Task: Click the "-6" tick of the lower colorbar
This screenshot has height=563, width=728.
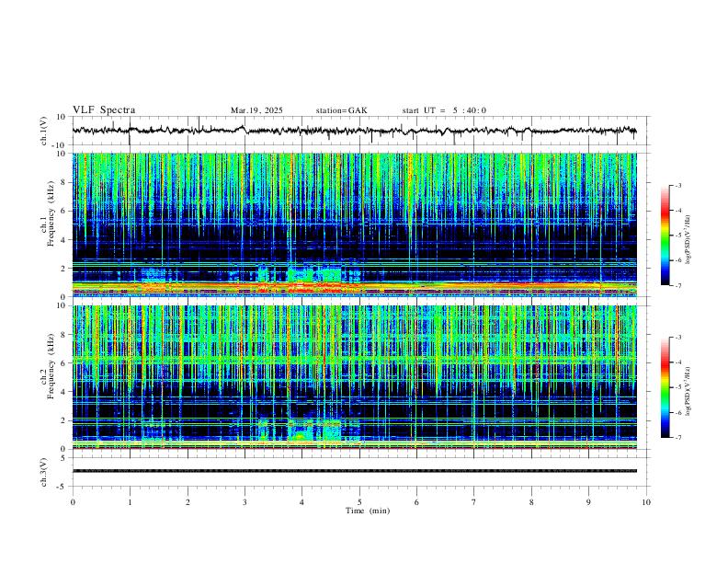Action: (677, 413)
